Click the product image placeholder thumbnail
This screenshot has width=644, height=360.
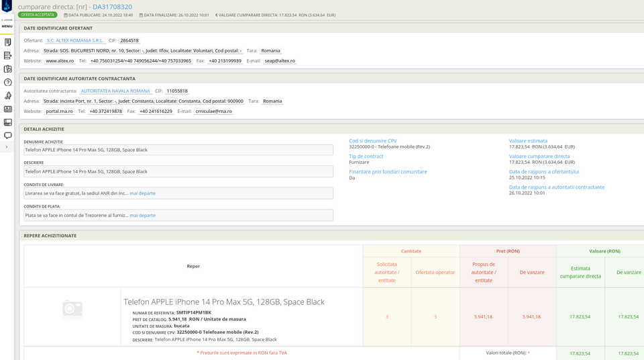pos(72,310)
